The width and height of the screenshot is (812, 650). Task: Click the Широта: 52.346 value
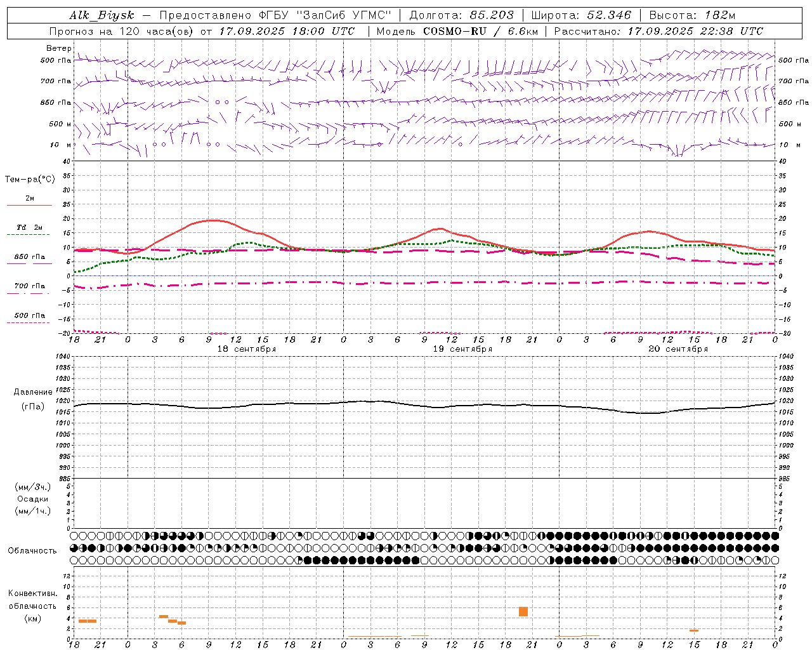pyautogui.click(x=581, y=16)
